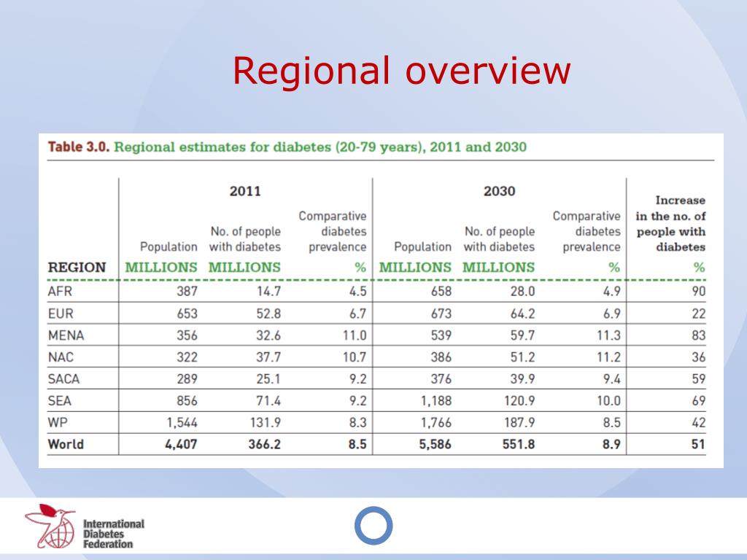
Task: Click the World 2011 diabetes count '366.2'
Action: (264, 444)
